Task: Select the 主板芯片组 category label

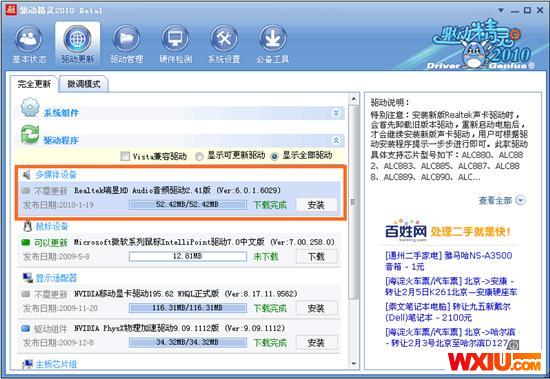Action: coord(56,365)
